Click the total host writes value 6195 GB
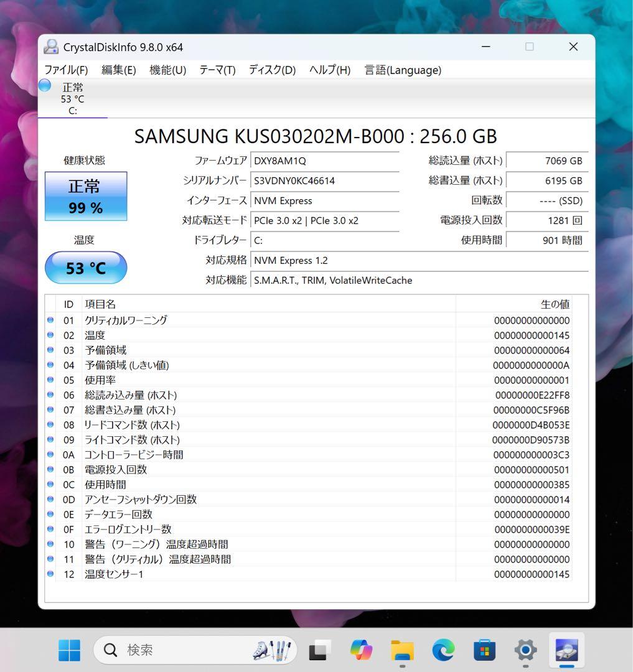633x672 pixels. (547, 180)
